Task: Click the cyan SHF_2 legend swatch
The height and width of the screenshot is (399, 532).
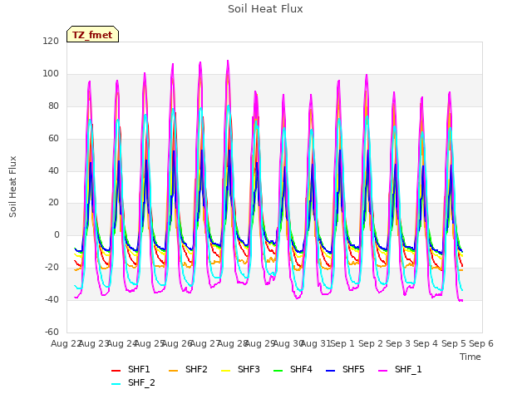Action: pos(116,384)
